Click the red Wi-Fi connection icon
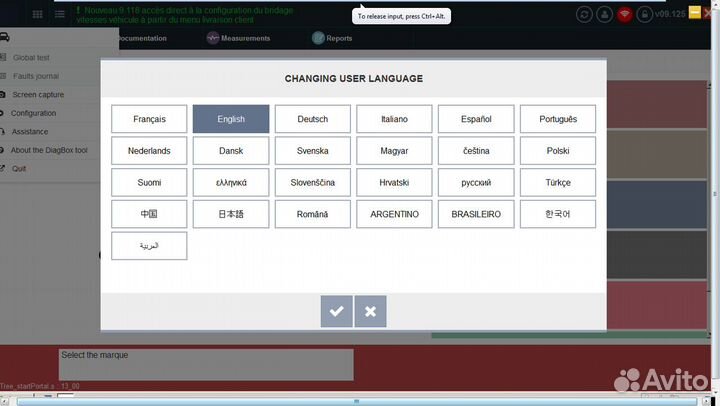This screenshot has width=720, height=406. 624,14
